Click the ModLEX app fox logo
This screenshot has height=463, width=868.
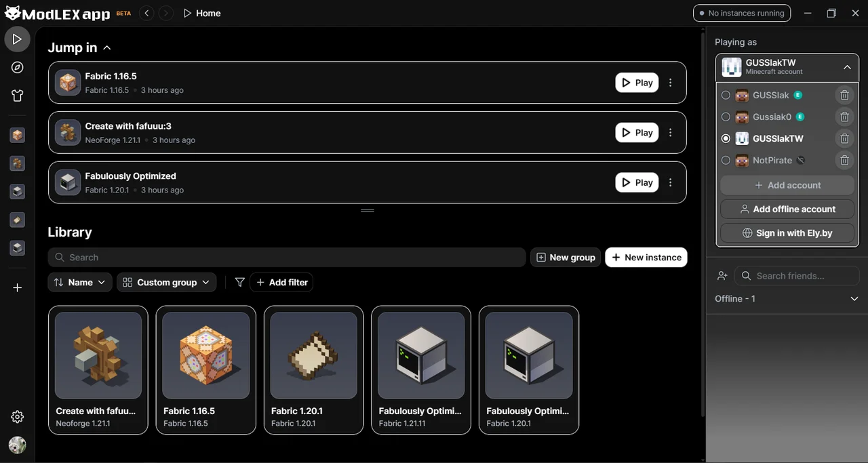point(12,13)
